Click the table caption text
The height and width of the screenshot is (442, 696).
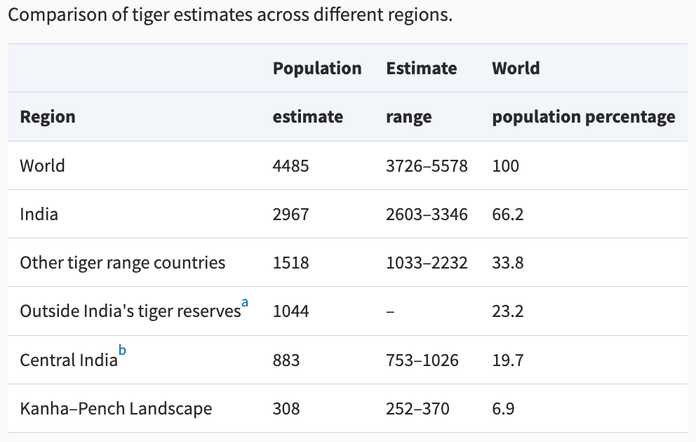coord(230,15)
